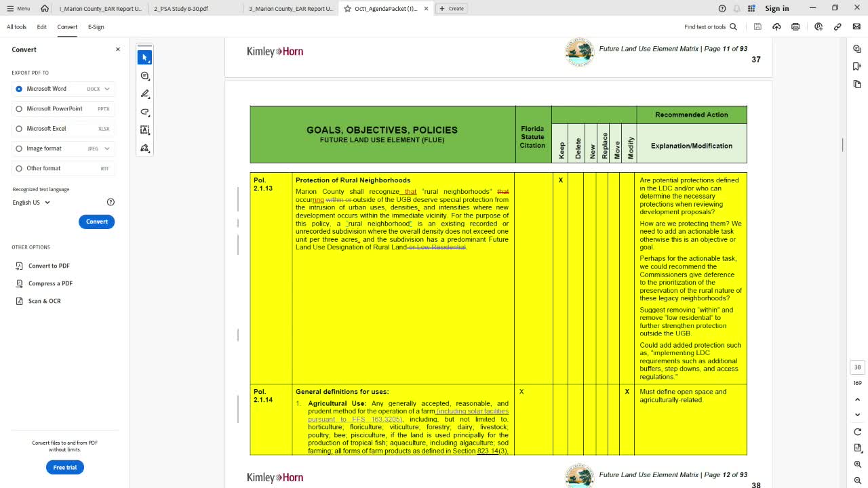Open All tools menu
Viewport: 868px width, 488px height.
point(16,26)
